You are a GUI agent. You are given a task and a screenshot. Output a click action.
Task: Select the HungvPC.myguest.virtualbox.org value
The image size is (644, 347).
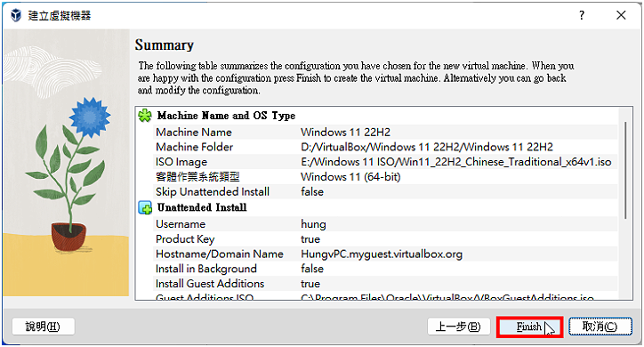382,254
